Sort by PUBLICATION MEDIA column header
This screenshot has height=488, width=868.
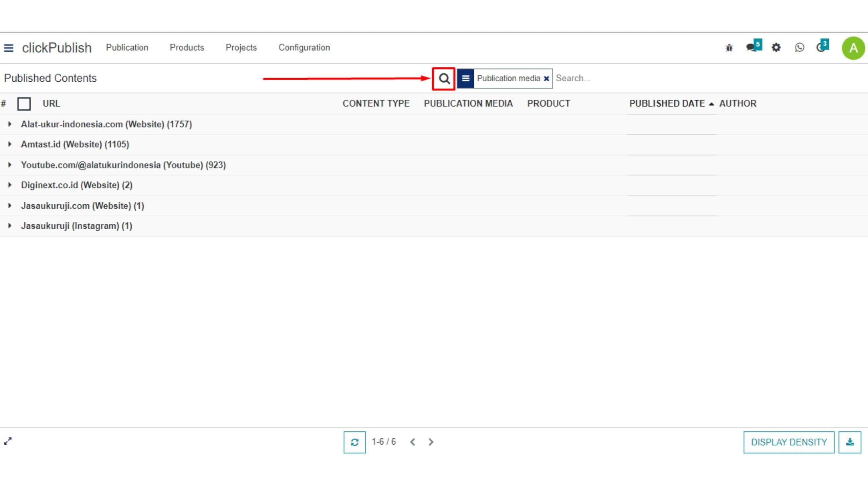point(468,103)
